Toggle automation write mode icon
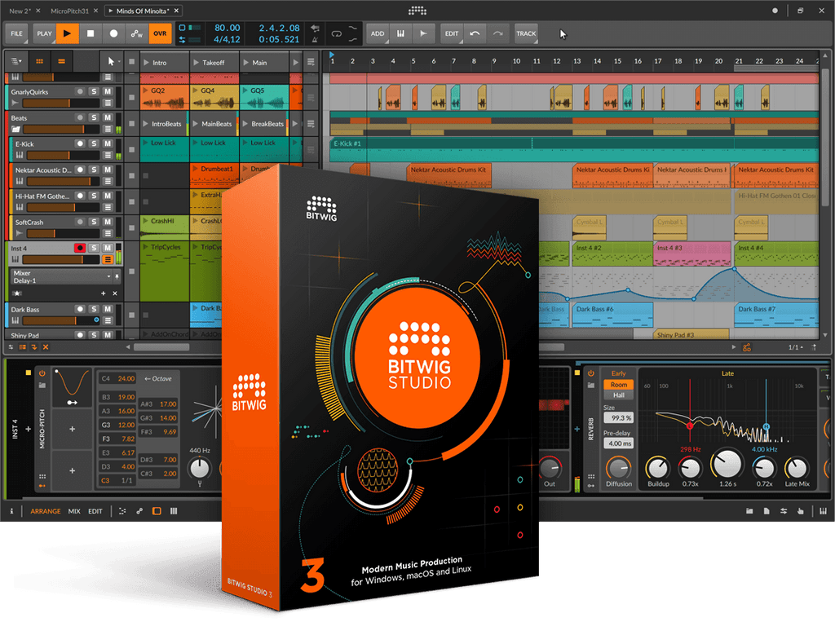835x644 pixels. tap(137, 33)
